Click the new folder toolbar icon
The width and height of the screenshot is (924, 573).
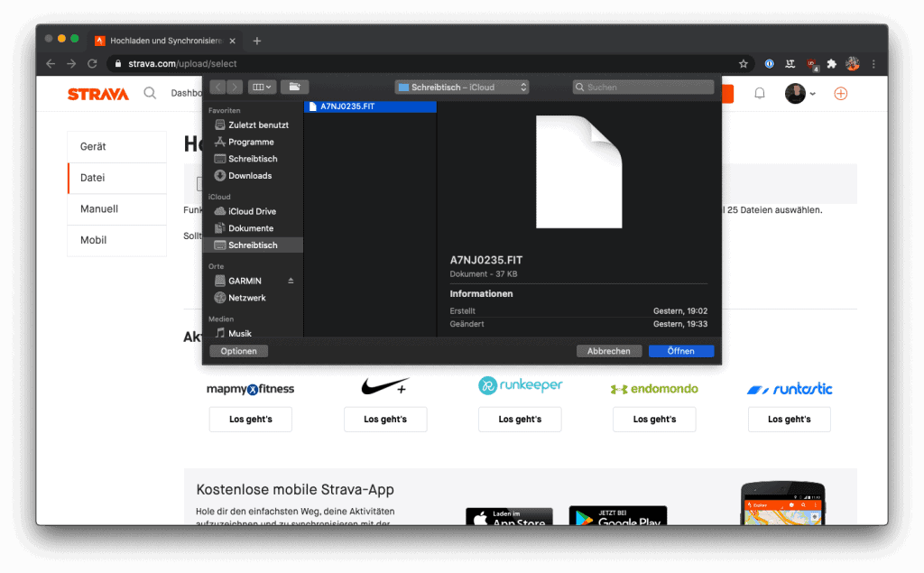pyautogui.click(x=295, y=88)
